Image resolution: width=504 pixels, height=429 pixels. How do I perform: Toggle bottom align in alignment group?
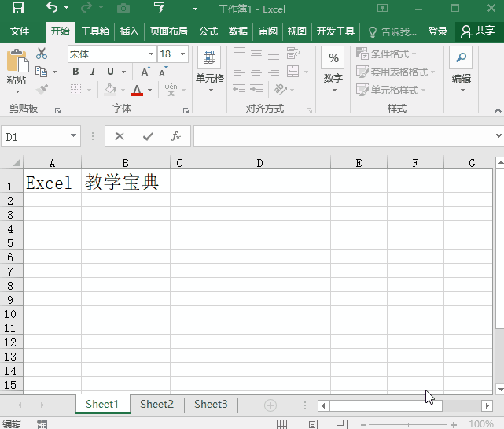tap(274, 55)
